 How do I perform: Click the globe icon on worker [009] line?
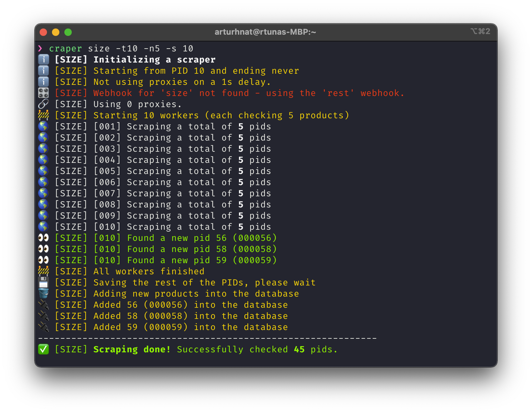pos(43,215)
